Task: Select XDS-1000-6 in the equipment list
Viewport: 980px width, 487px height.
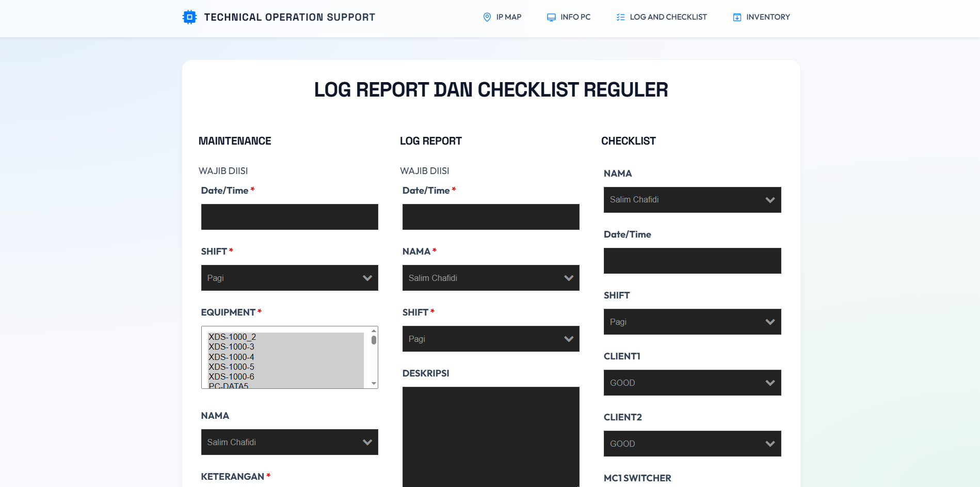Action: (x=231, y=376)
